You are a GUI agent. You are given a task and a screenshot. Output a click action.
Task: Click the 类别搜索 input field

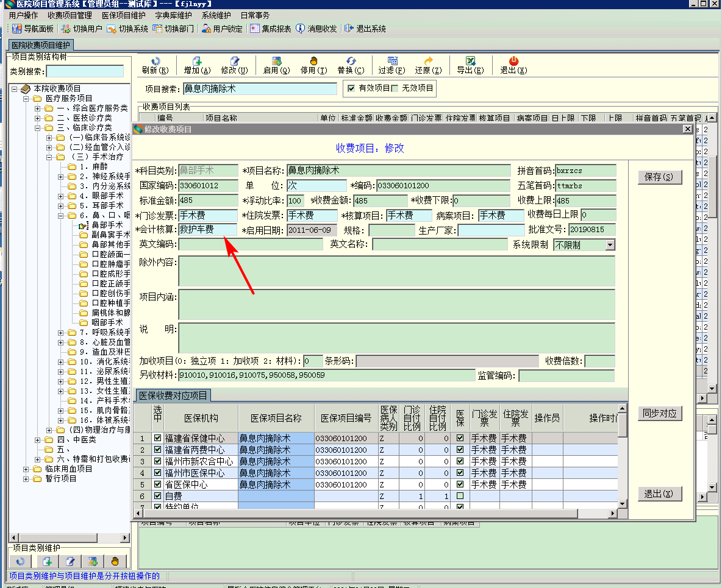point(85,71)
